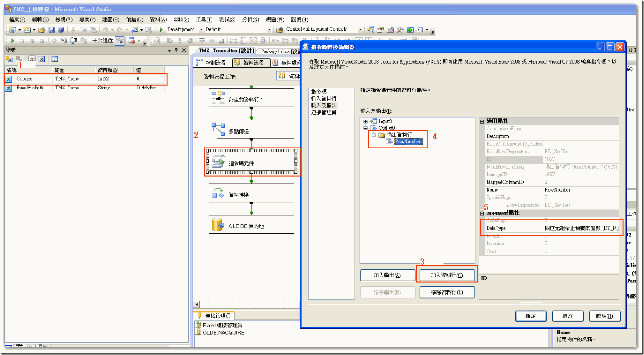The width and height of the screenshot is (644, 355).
Task: Switch to the 資料流程 tab
Action: [251, 63]
